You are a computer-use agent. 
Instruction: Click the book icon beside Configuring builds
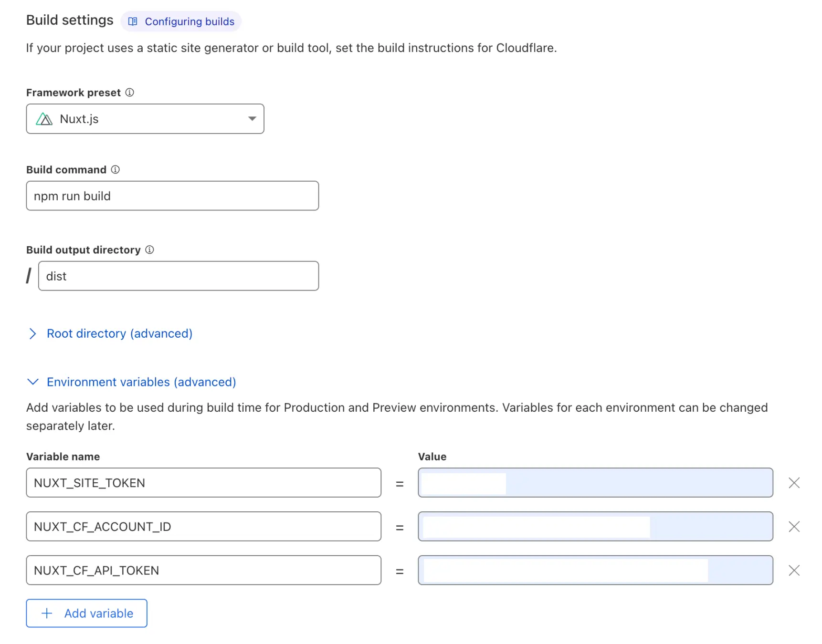(133, 21)
